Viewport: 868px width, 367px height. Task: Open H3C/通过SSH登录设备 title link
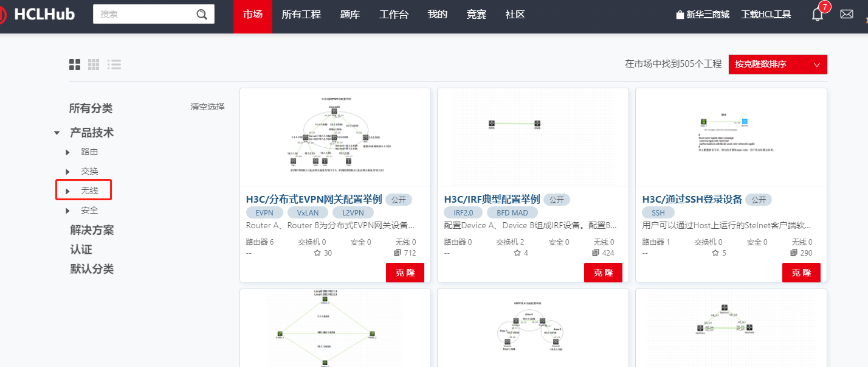point(692,199)
